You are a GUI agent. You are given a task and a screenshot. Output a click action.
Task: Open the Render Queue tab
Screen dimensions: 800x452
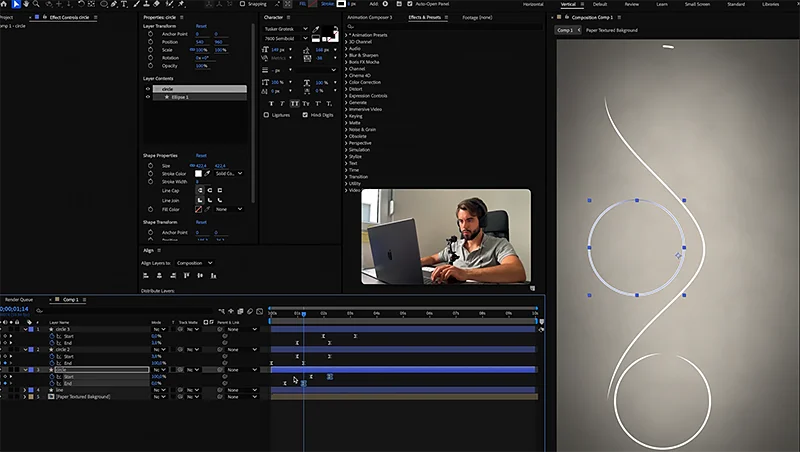pos(19,299)
